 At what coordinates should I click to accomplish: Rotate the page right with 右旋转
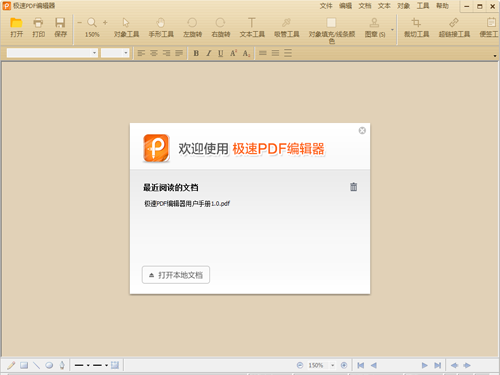click(x=220, y=23)
